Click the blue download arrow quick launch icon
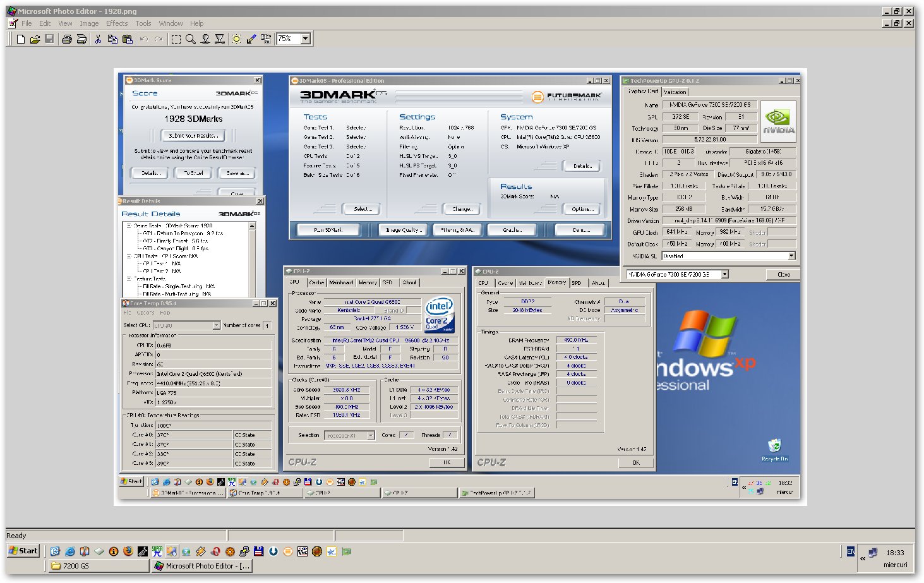The height and width of the screenshot is (583, 924). (x=273, y=551)
